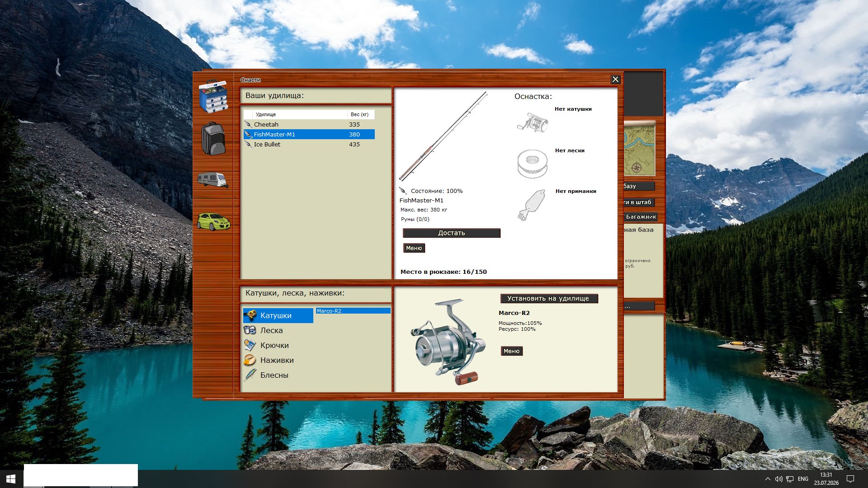The width and height of the screenshot is (868, 488).
Task: Click the weight 435 cell for Ice Bullet
Action: [354, 144]
